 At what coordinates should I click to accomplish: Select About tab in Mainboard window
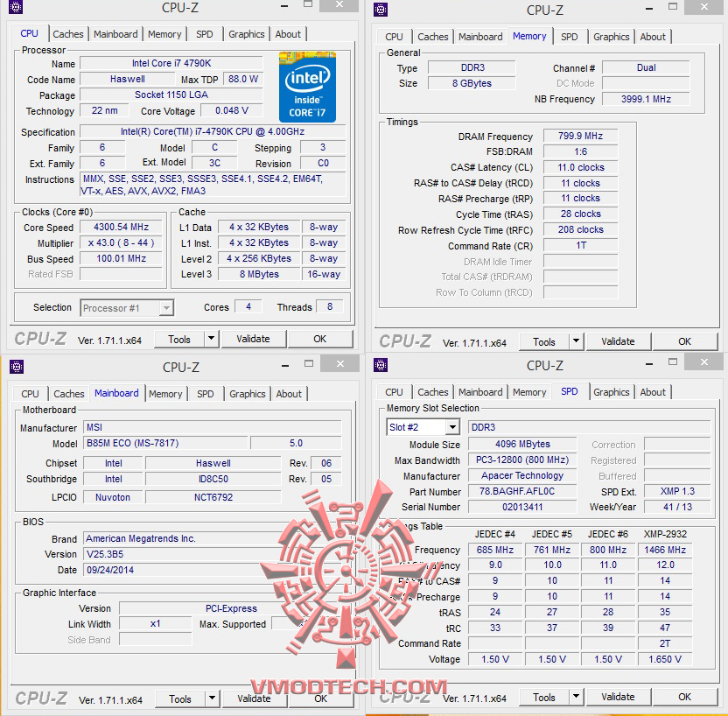[289, 394]
